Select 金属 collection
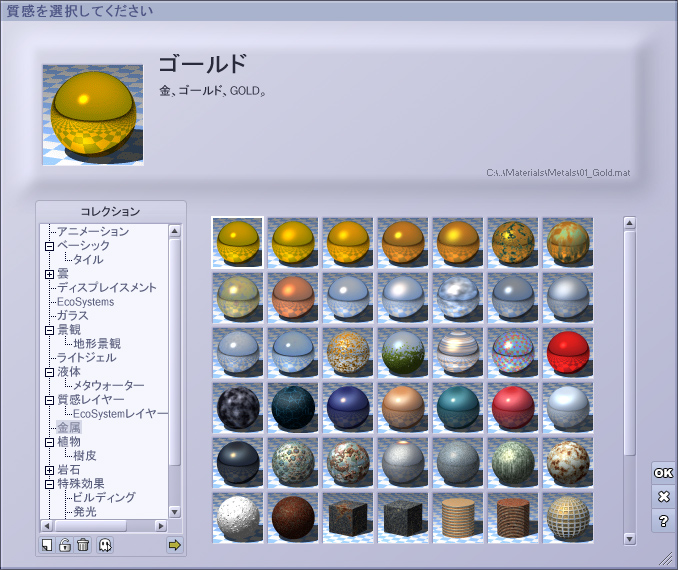This screenshot has height=570, width=678. tap(69, 428)
